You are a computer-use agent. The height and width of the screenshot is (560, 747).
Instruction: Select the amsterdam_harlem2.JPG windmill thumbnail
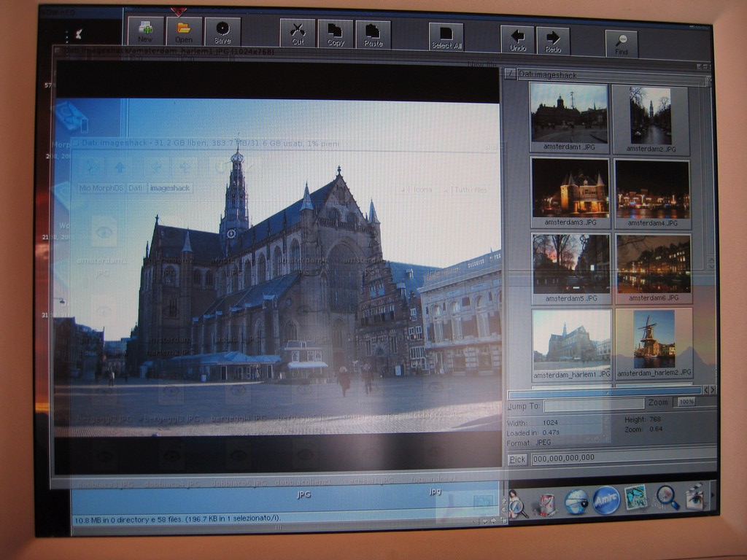[x=653, y=340]
